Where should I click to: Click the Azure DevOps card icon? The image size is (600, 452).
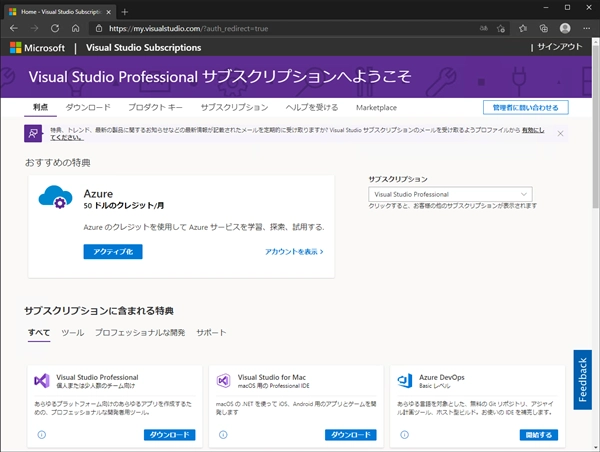coord(405,380)
